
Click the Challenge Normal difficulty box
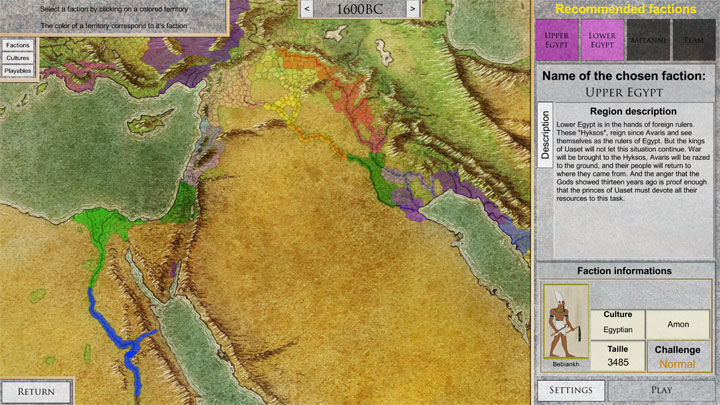(677, 357)
